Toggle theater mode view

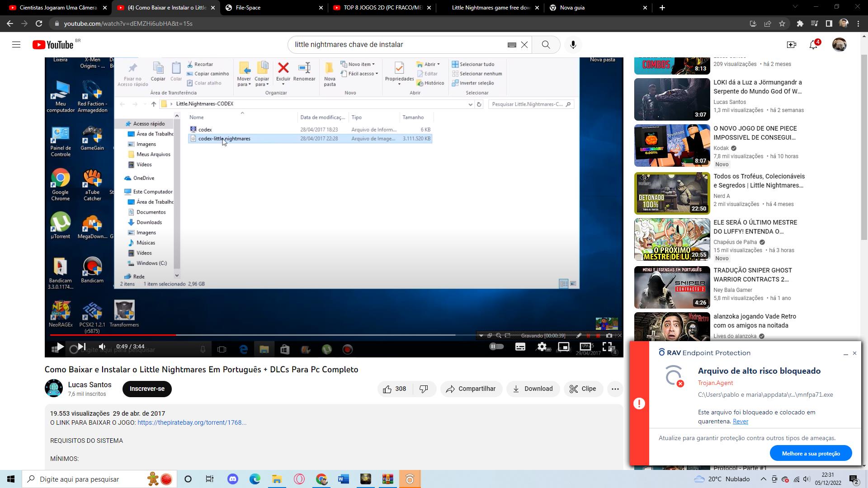(x=586, y=347)
